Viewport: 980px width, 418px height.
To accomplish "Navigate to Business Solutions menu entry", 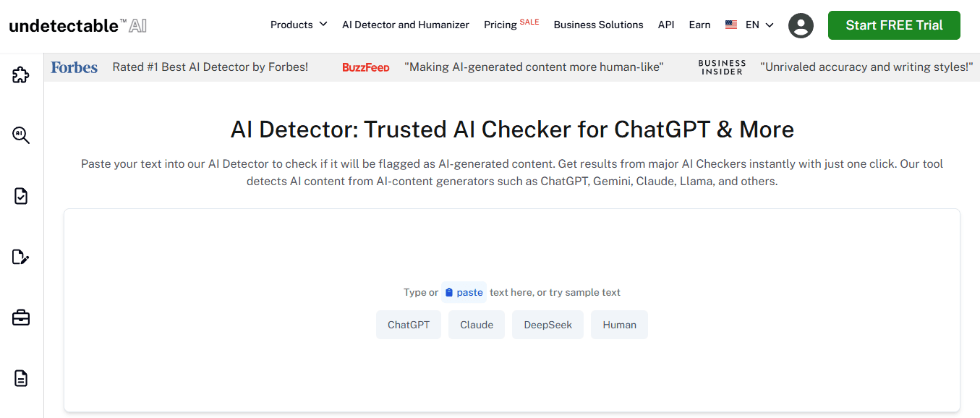I will click(x=598, y=24).
